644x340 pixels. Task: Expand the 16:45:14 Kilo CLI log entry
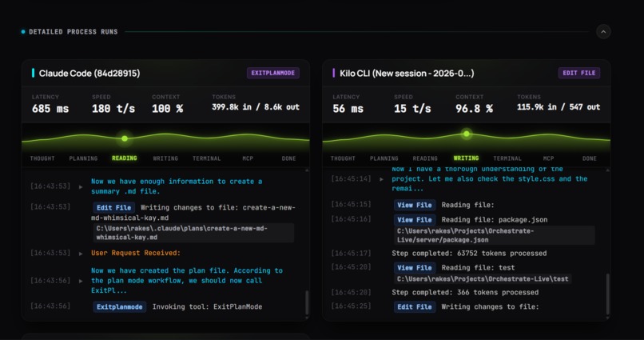coord(382,179)
